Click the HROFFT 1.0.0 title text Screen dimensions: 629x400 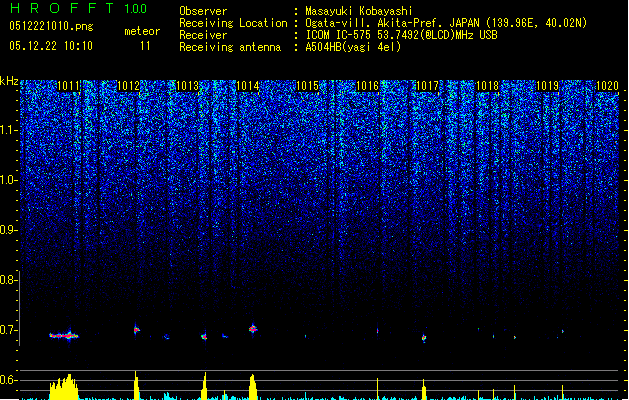79,8
